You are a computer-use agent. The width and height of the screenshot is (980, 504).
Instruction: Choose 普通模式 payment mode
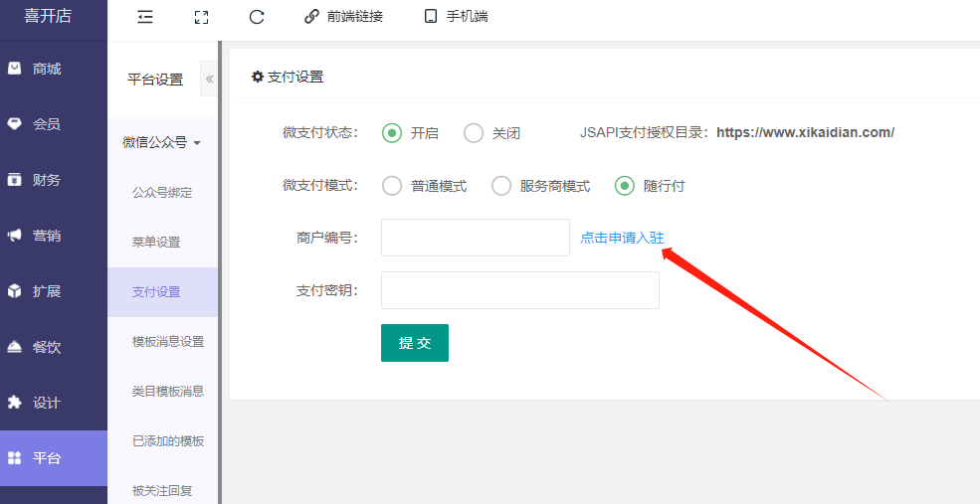click(392, 186)
